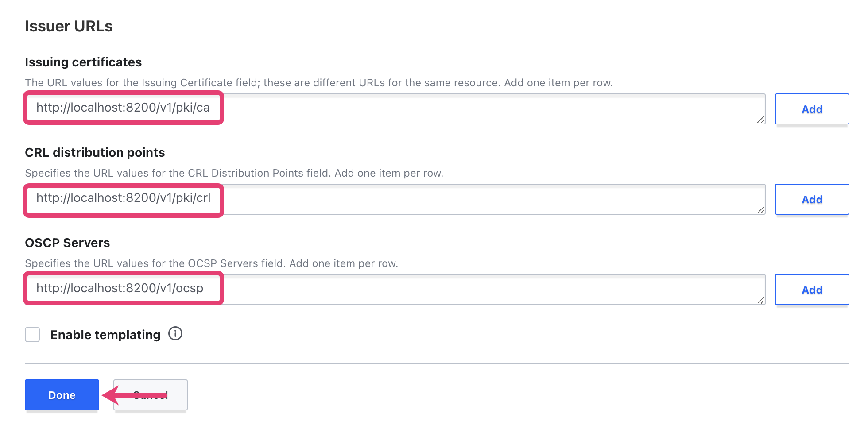The height and width of the screenshot is (425, 868).
Task: Open the Enable templating info tooltip icon
Action: [x=175, y=334]
